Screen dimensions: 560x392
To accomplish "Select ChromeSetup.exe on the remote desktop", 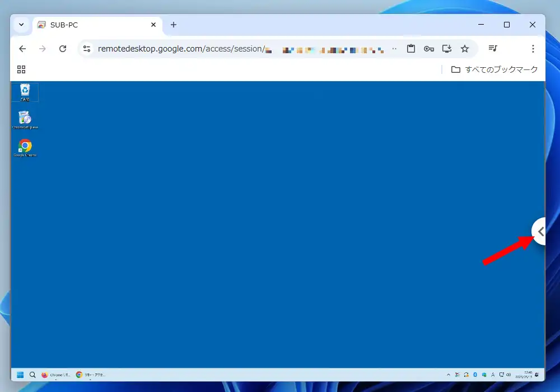I will pyautogui.click(x=25, y=120).
